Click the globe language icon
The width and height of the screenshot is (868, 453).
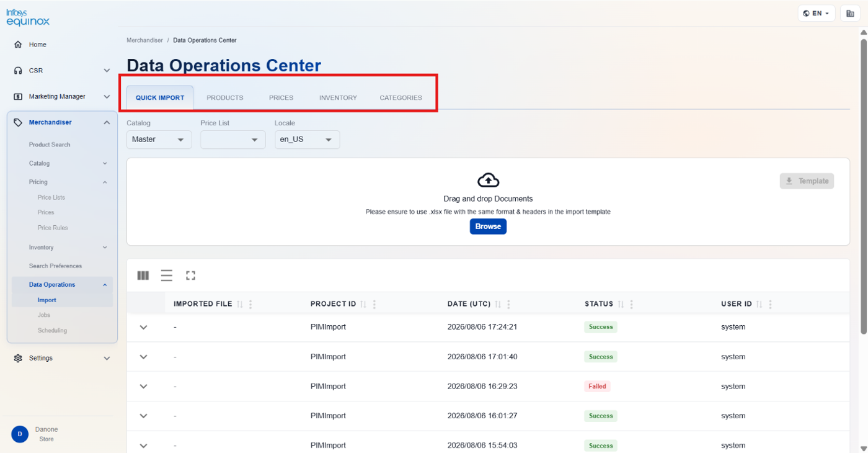pyautogui.click(x=806, y=14)
